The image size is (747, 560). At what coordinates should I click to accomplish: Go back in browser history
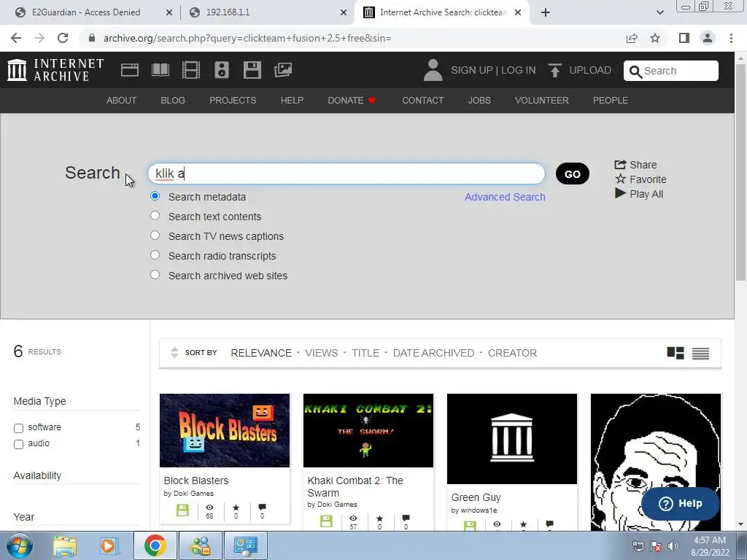16,38
